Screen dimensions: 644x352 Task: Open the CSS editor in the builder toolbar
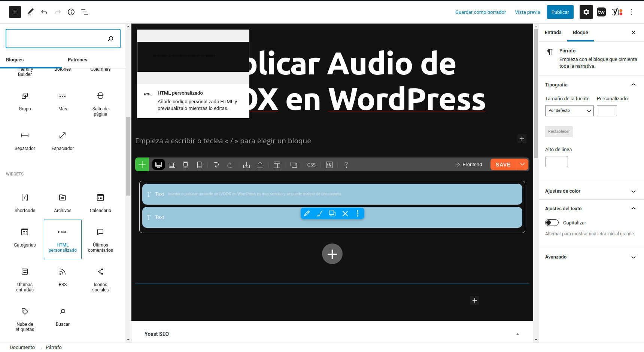[x=311, y=165]
